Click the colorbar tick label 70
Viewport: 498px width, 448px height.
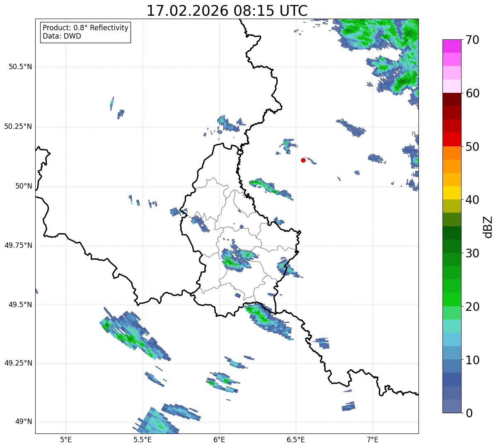tap(472, 40)
